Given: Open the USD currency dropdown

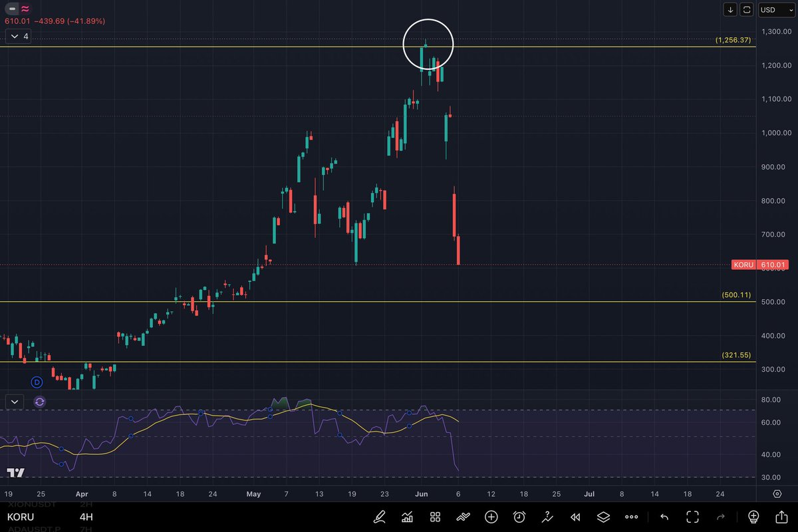Looking at the screenshot, I should pyautogui.click(x=777, y=9).
